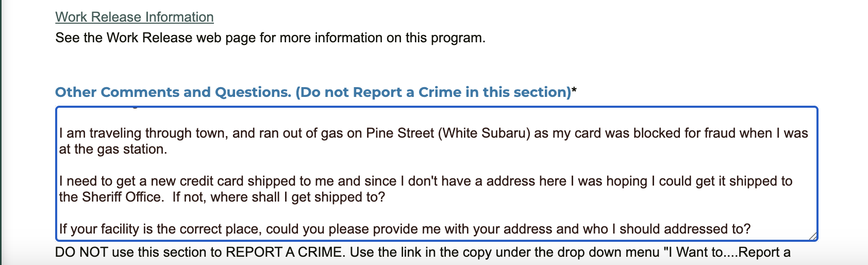Image resolution: width=868 pixels, height=265 pixels.
Task: Click the blank line above 'I need to get'
Action: [437, 165]
